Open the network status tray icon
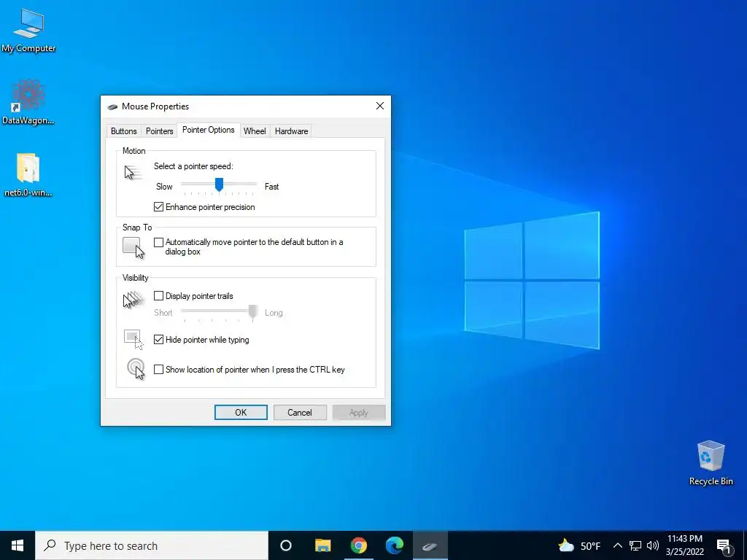This screenshot has height=560, width=747. point(635,545)
